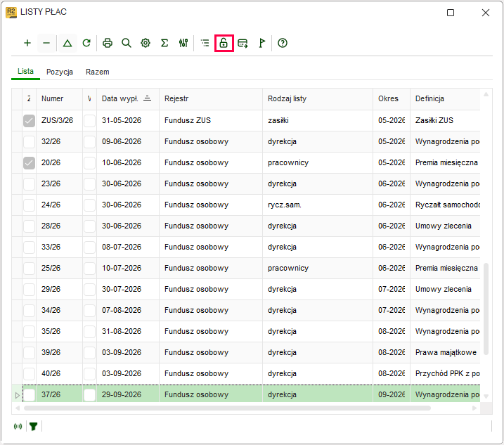Click the vertical scrollbar down arrow
Screen dimensions: 504x445
(486, 396)
